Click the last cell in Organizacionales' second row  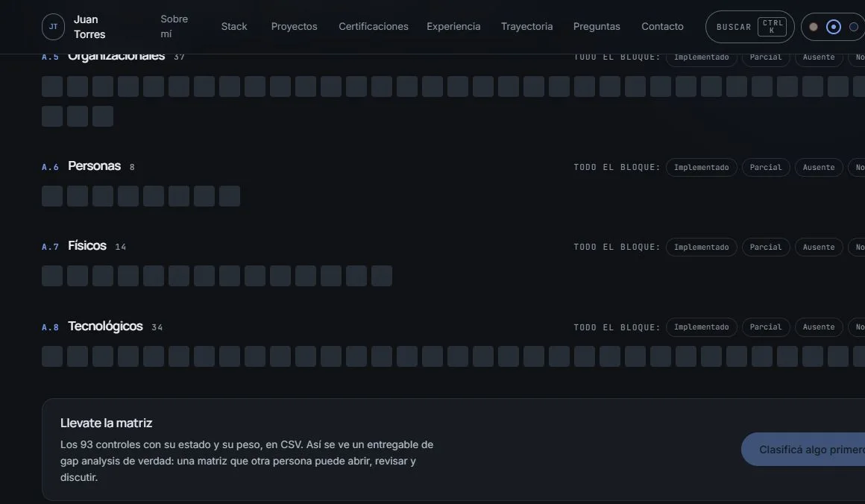pos(103,116)
